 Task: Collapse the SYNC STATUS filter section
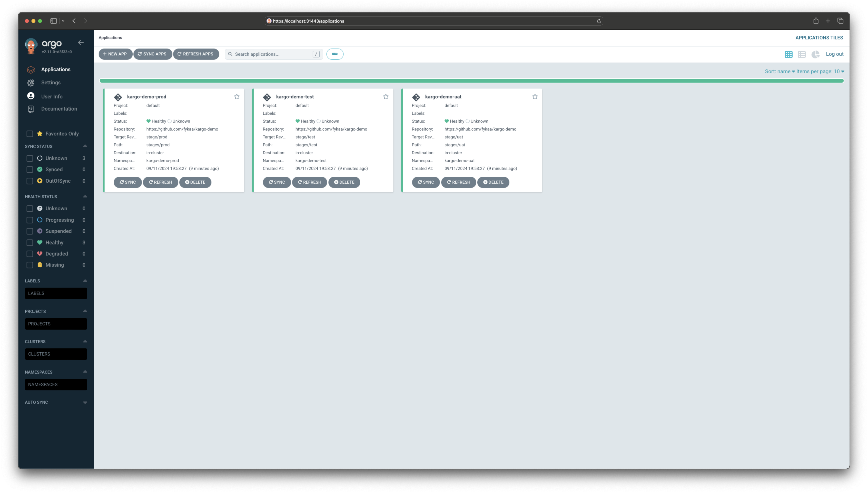[85, 146]
